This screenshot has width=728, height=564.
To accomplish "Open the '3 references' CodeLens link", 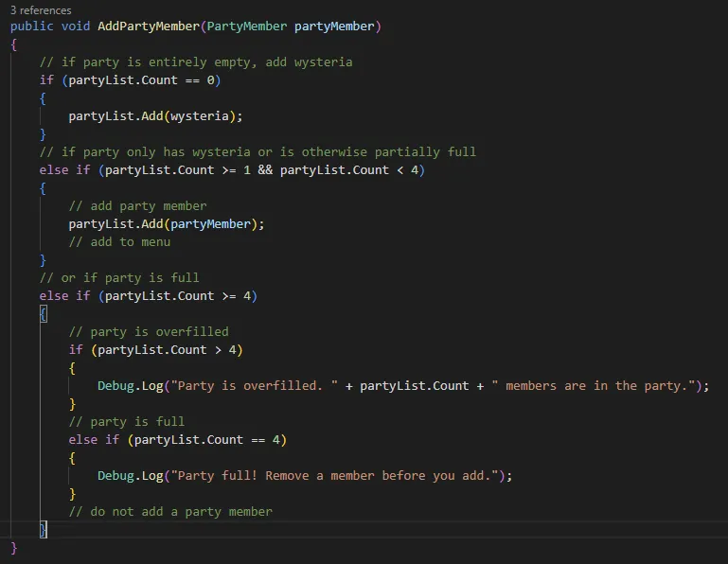I will pos(41,10).
